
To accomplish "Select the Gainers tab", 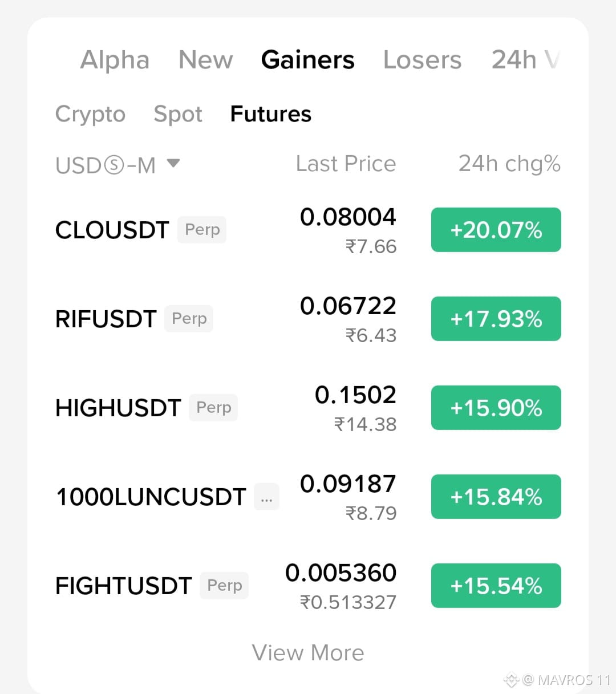I will point(308,60).
